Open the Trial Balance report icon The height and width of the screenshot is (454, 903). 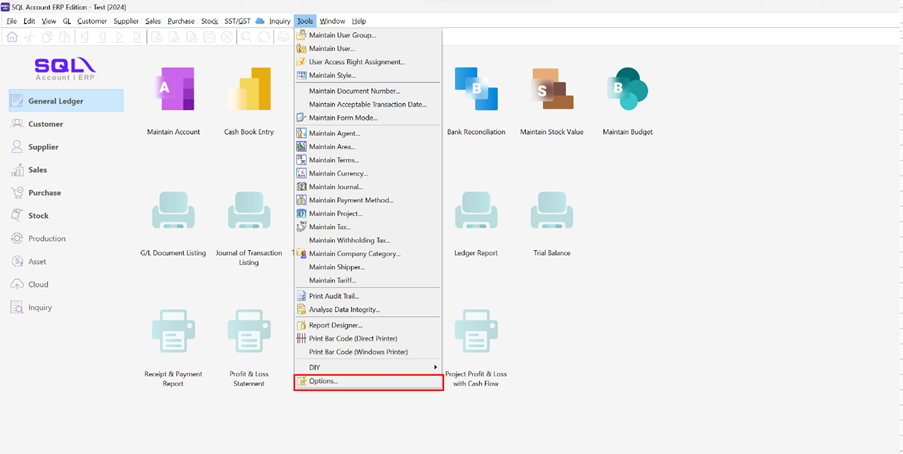click(551, 212)
